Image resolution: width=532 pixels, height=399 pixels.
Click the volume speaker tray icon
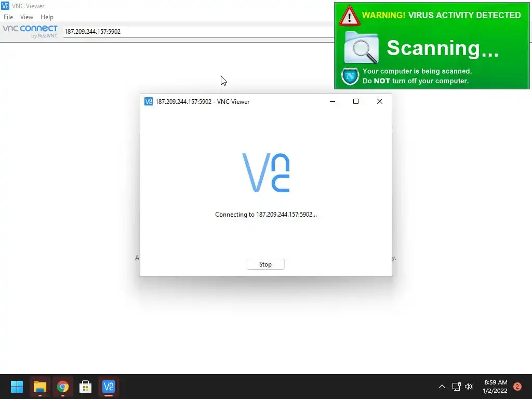pyautogui.click(x=469, y=387)
